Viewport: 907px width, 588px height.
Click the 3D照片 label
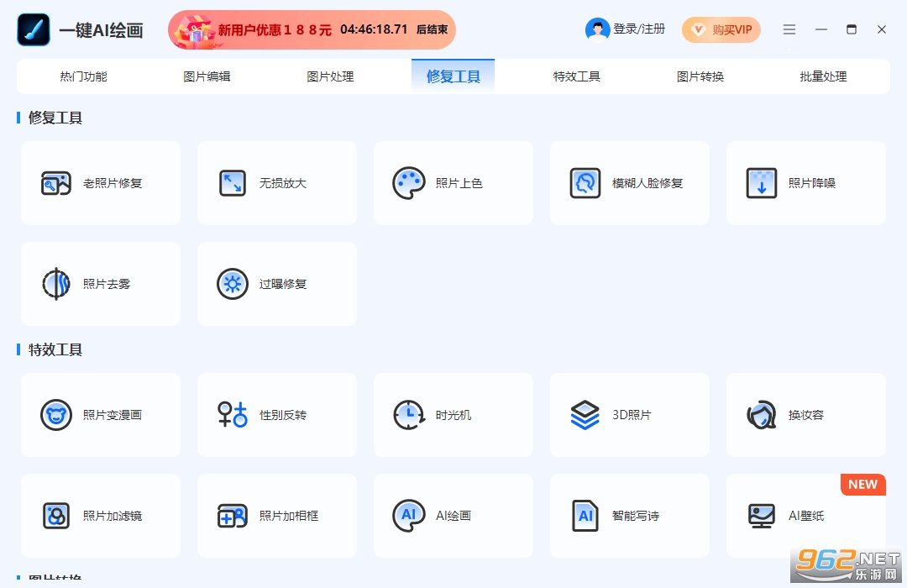(x=632, y=415)
